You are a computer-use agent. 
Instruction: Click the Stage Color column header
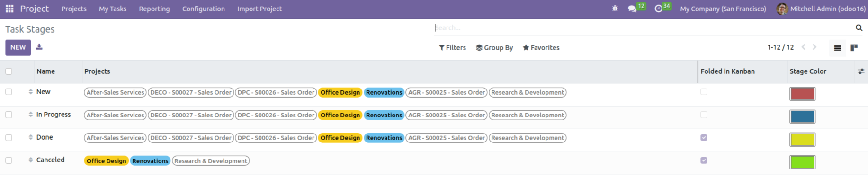tap(808, 71)
